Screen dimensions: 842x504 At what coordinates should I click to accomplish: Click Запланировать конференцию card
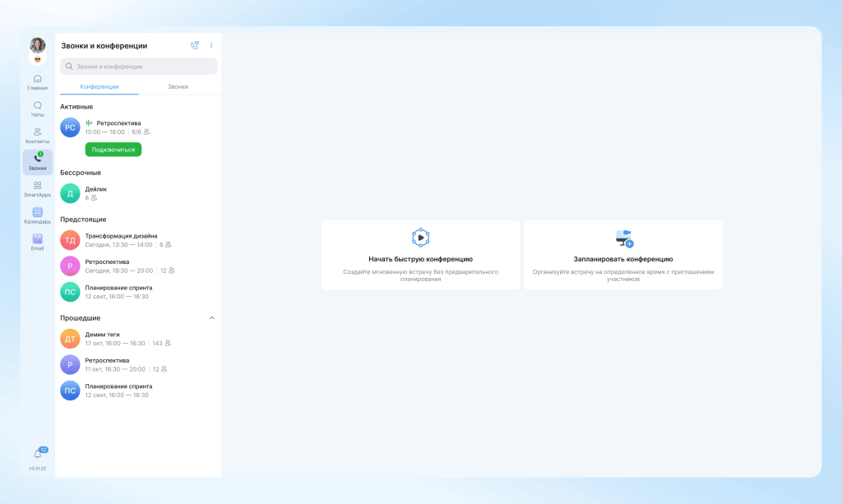(x=623, y=255)
